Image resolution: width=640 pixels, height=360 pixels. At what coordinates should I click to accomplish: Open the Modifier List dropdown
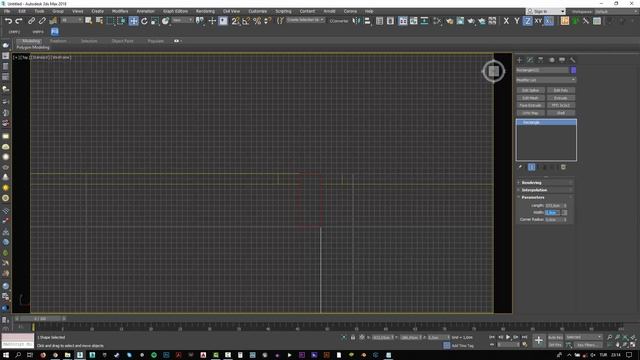[x=546, y=80]
